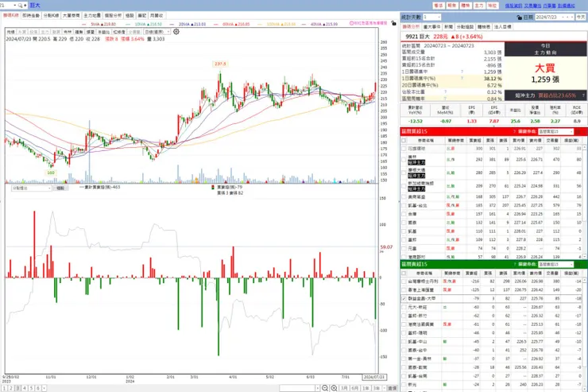This screenshot has width=588, height=392.
Task: Uncheck the 群益金鼎-大甲 checkbox
Action: pos(404,299)
